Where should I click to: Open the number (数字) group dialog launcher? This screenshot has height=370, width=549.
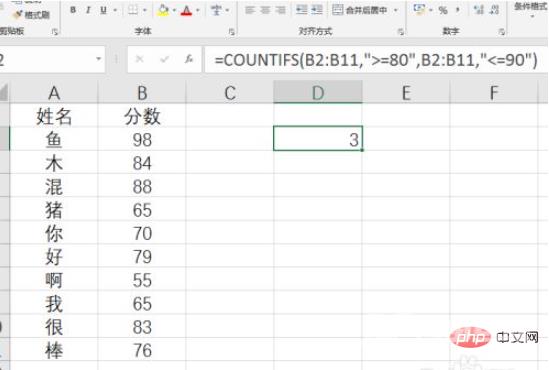tap(502, 32)
